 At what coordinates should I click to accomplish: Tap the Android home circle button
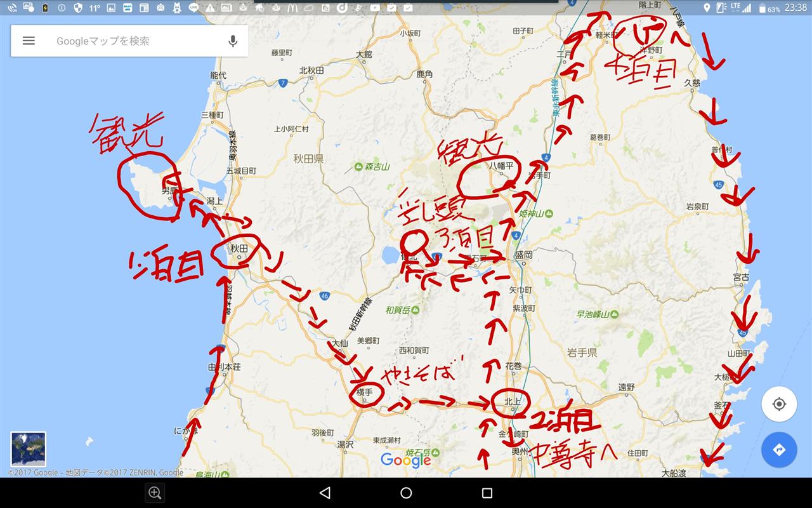tap(406, 493)
